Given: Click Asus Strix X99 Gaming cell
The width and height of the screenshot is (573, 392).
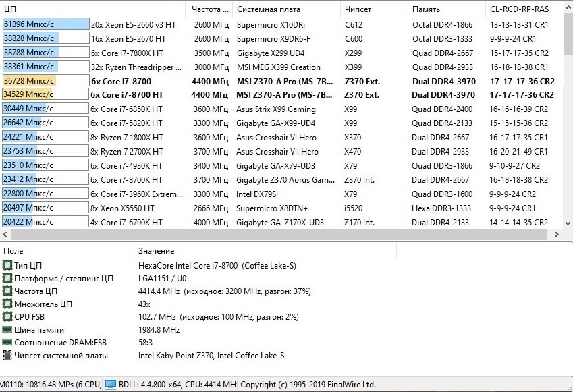Looking at the screenshot, I should pyautogui.click(x=276, y=109).
